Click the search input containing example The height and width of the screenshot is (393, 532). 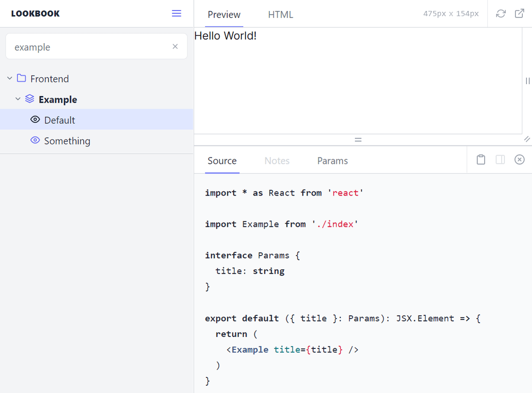click(90, 47)
